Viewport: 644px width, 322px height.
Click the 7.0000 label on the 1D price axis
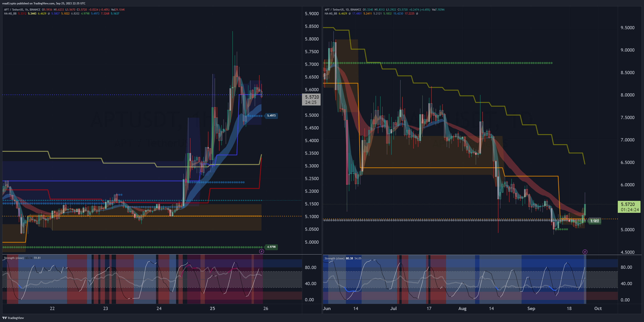coord(627,140)
